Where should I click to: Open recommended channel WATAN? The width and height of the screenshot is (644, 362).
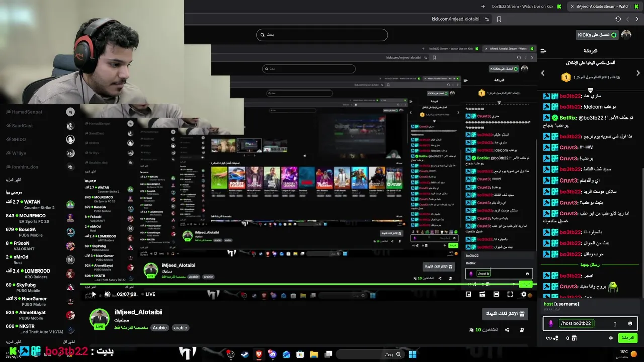pos(40,205)
